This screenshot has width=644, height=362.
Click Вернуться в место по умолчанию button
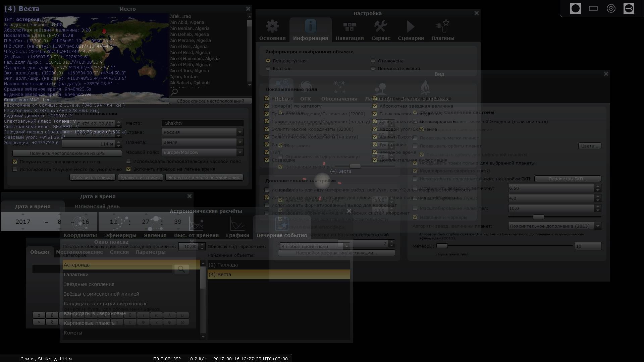(204, 177)
